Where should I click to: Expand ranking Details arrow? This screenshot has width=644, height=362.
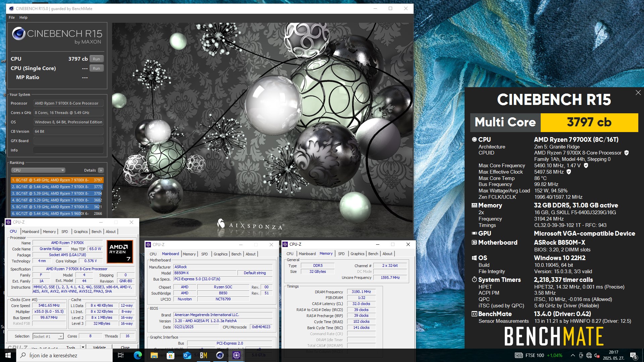(x=101, y=170)
